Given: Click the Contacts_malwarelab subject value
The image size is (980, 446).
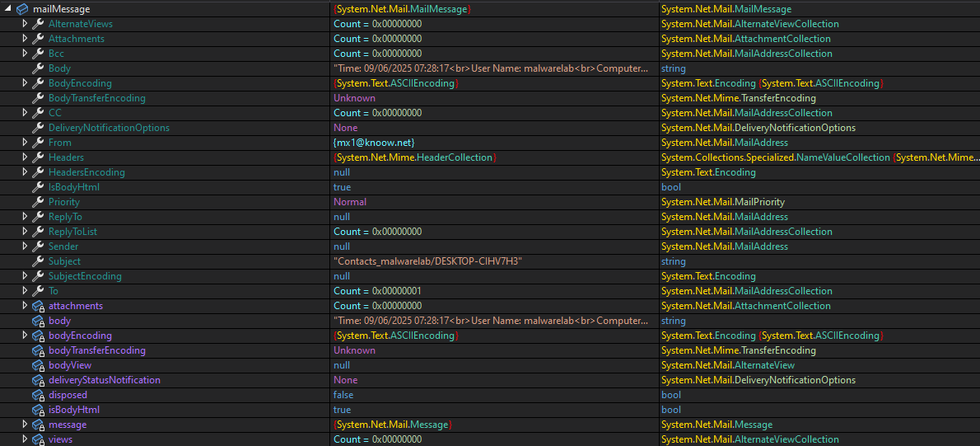Looking at the screenshot, I should tap(428, 261).
